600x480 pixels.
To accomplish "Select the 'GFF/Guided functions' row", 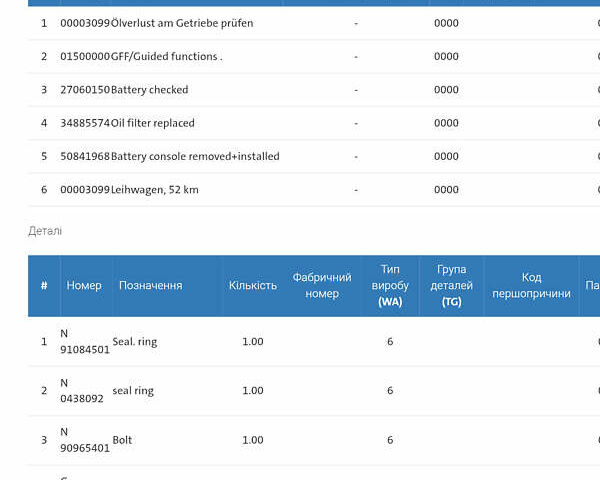I will pyautogui.click(x=166, y=57).
